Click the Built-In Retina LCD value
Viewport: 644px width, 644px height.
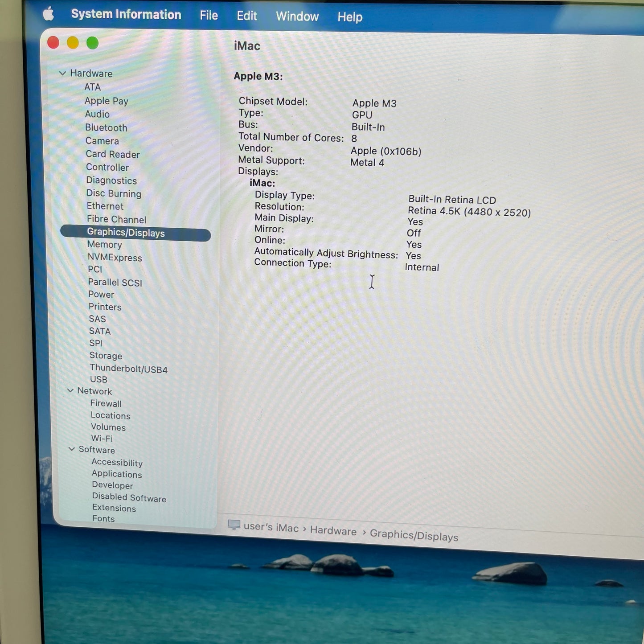click(452, 200)
